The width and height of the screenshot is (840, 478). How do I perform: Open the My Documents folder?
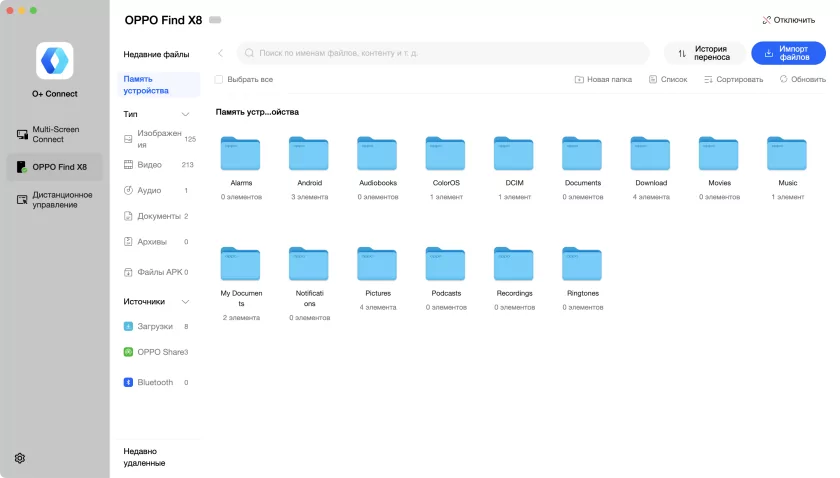tap(241, 264)
